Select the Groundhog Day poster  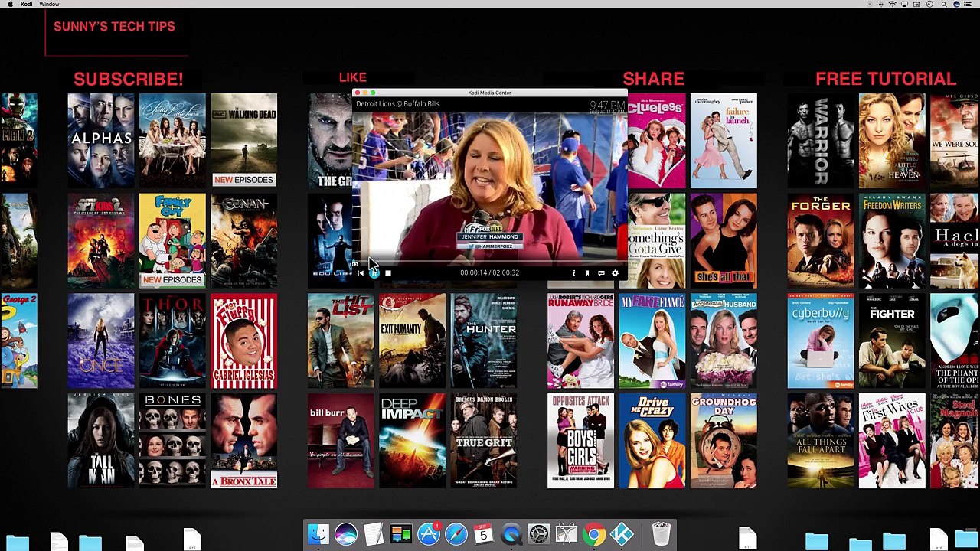pyautogui.click(x=724, y=441)
